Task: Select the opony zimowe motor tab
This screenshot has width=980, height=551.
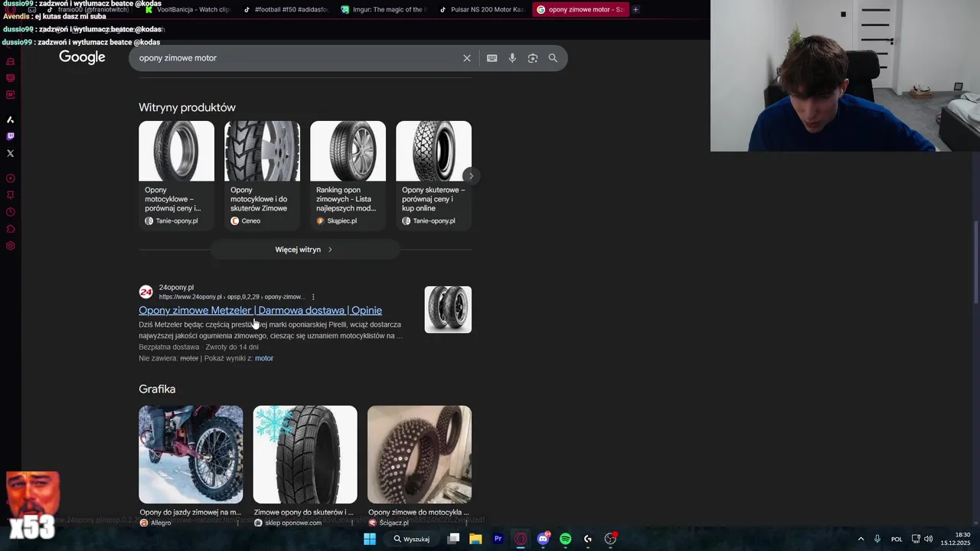Action: pos(580,9)
